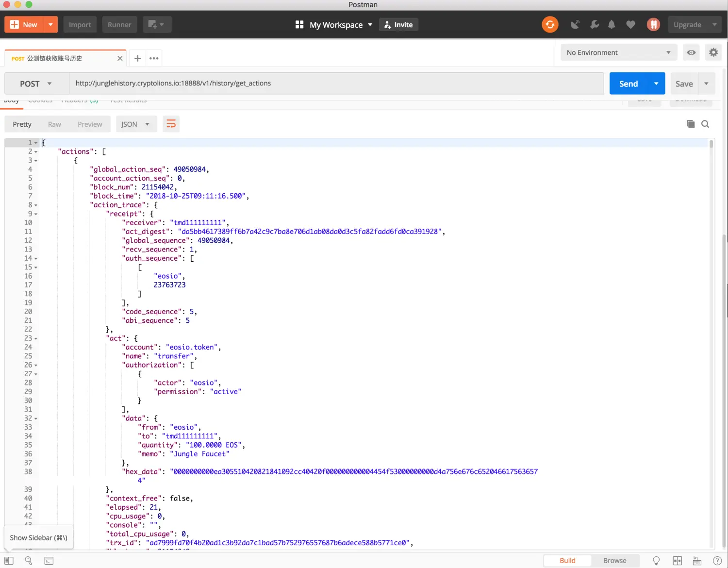Image resolution: width=728 pixels, height=568 pixels.
Task: Open the help question mark icon
Action: click(x=717, y=561)
